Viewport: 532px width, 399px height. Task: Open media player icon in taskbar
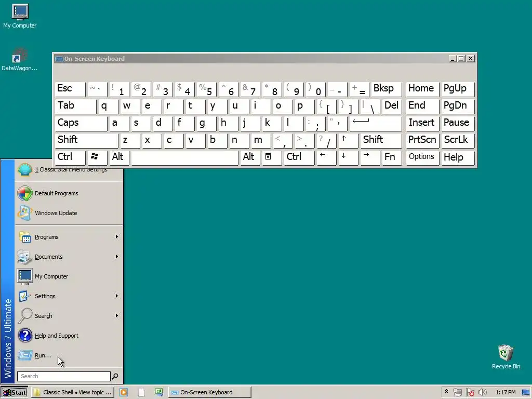click(x=124, y=392)
